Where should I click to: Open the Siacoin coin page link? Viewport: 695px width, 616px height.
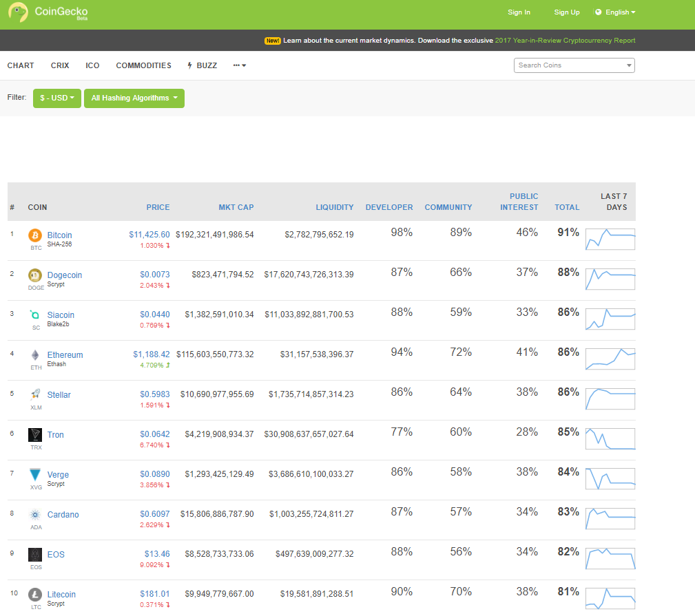61,315
